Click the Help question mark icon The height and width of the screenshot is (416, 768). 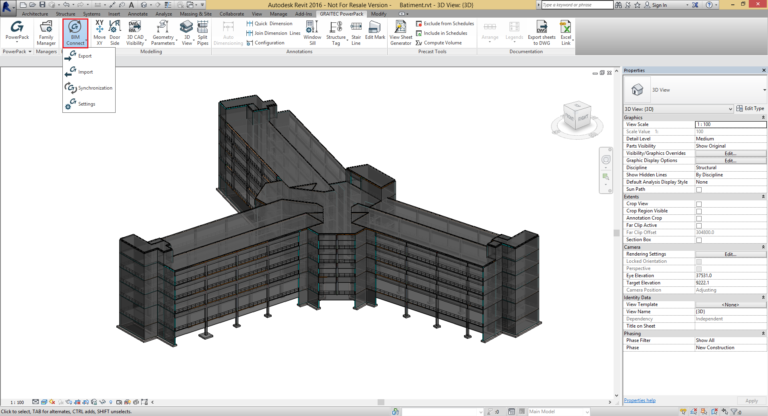point(709,4)
